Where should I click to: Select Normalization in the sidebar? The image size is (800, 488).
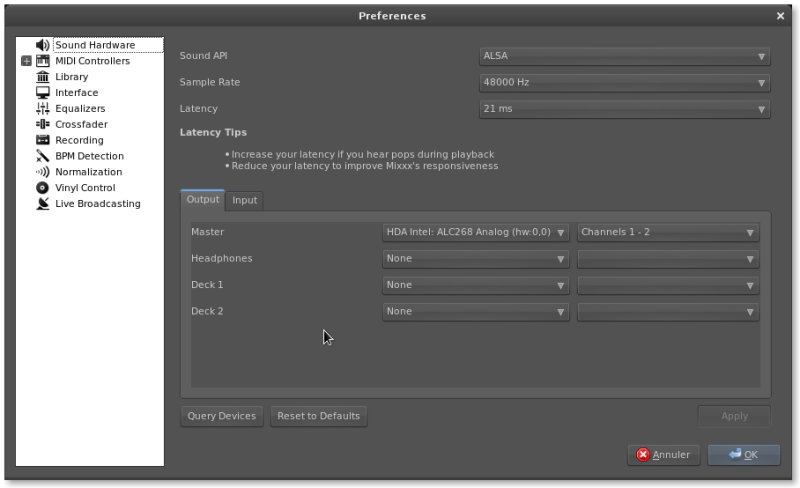pyautogui.click(x=88, y=172)
